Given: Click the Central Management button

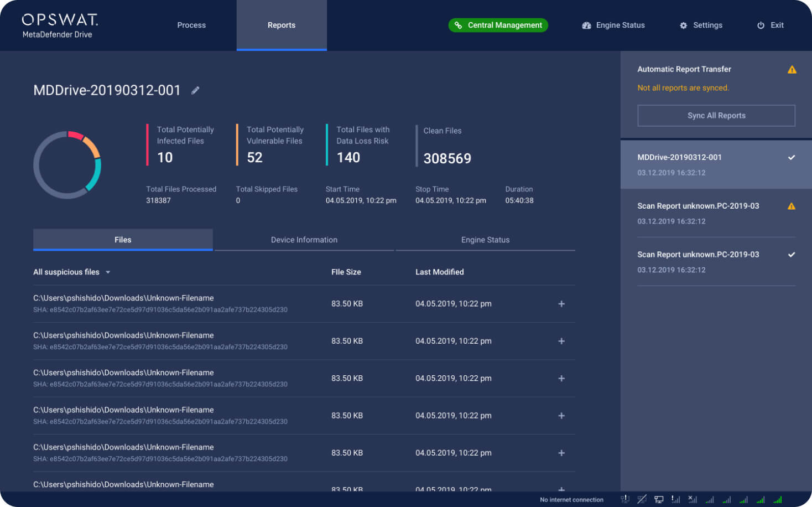Looking at the screenshot, I should point(498,25).
